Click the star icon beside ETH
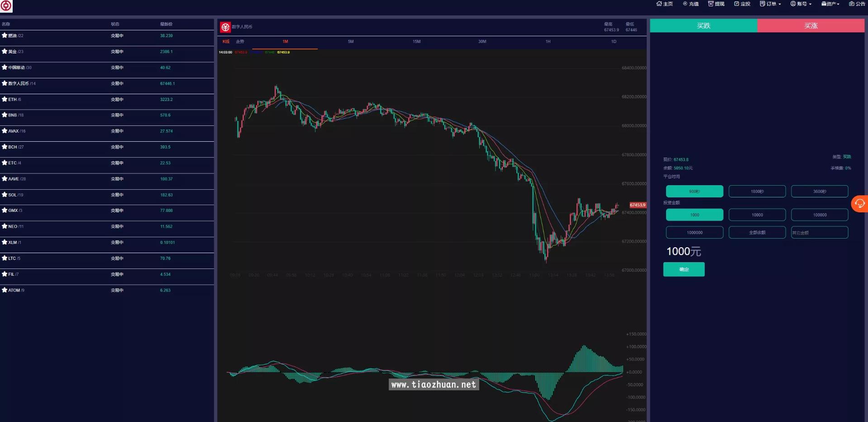The width and height of the screenshot is (868, 422). (5, 99)
